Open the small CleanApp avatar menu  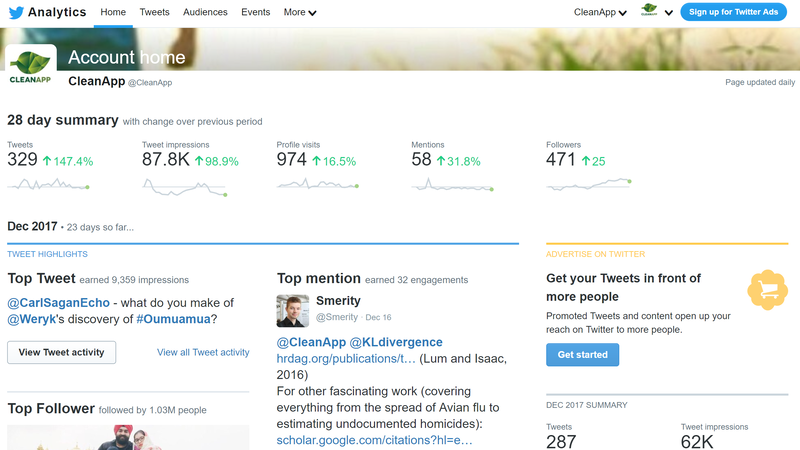click(650, 12)
